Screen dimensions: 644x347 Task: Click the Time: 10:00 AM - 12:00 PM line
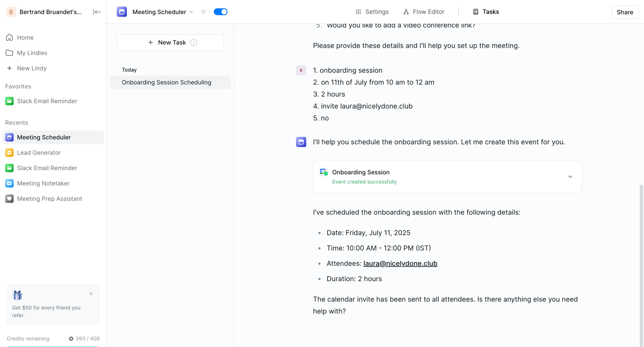379,248
